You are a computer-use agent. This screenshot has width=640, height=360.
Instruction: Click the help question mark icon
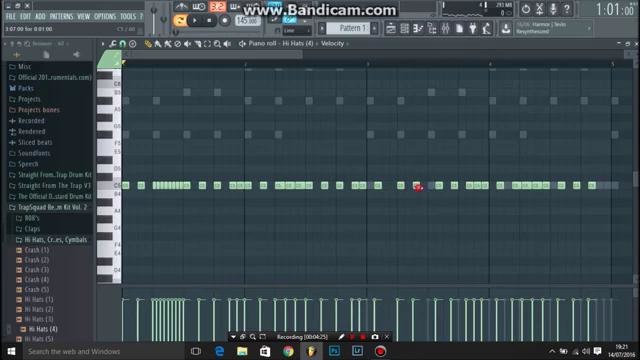pyautogui.click(x=567, y=9)
